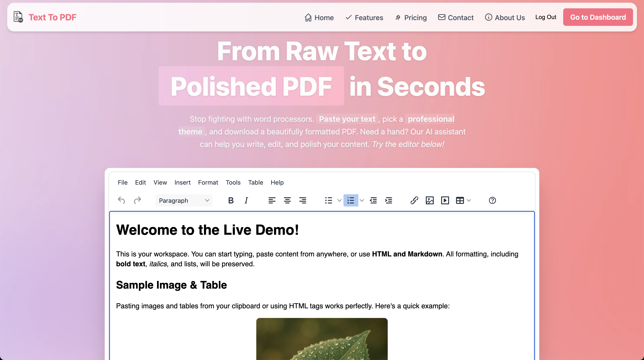Increase indent of paragraph

[389, 200]
